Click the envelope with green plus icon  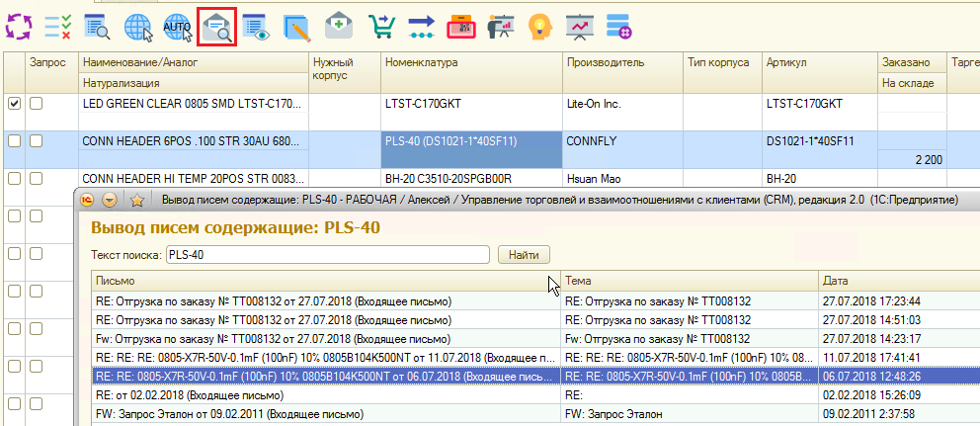coord(339,27)
